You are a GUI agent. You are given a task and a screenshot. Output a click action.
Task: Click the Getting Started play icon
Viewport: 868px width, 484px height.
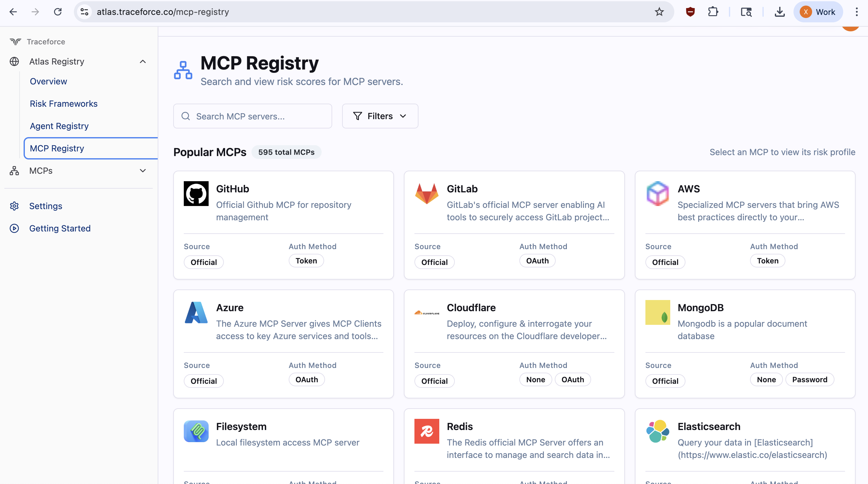(14, 228)
